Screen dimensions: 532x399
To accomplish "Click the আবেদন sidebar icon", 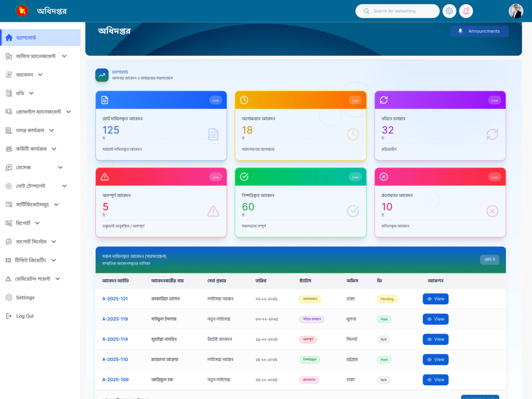I will pos(9,74).
